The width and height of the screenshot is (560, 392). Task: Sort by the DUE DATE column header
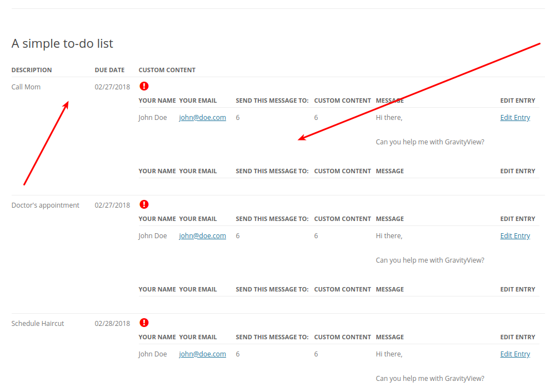coord(109,69)
